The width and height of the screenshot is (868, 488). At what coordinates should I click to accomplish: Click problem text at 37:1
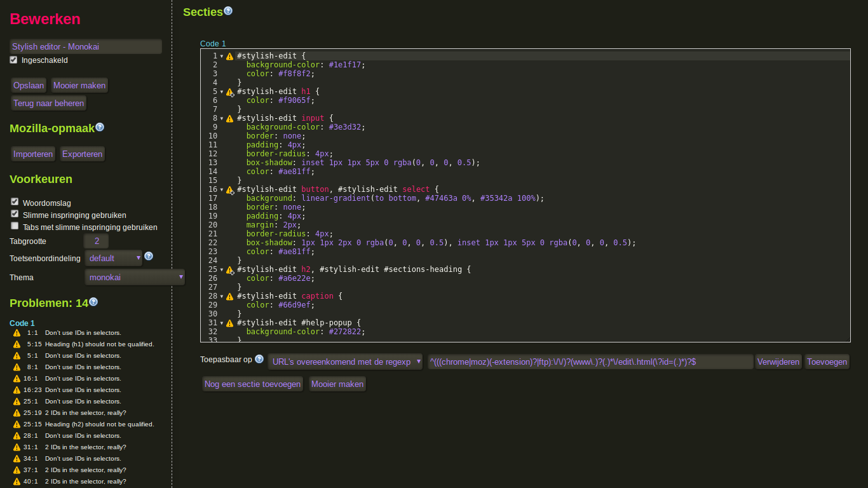(85, 470)
